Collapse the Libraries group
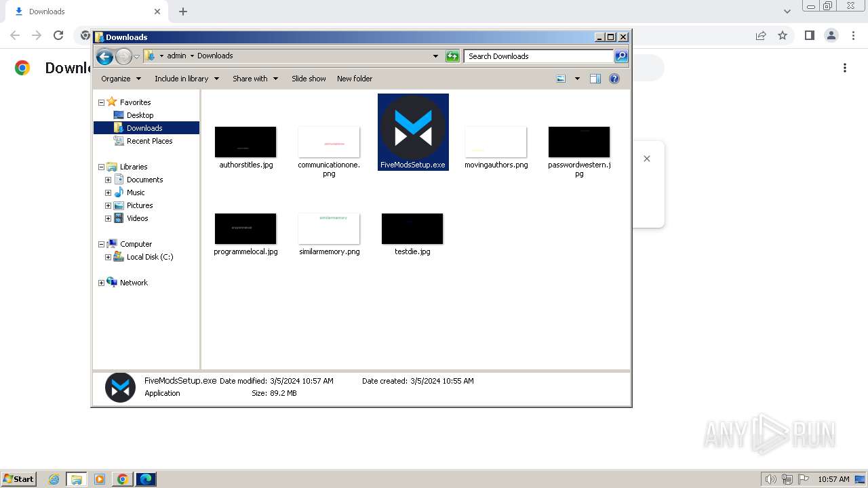868x488 pixels. pyautogui.click(x=101, y=167)
